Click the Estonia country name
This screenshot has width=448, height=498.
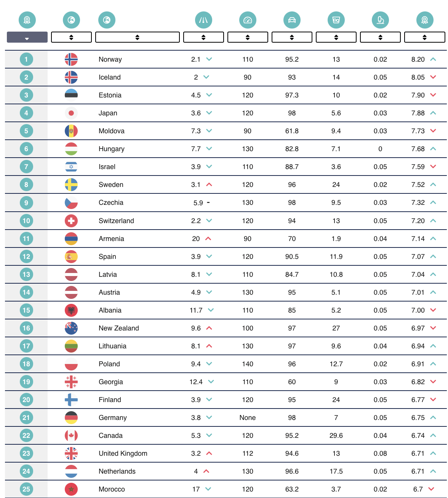click(110, 95)
